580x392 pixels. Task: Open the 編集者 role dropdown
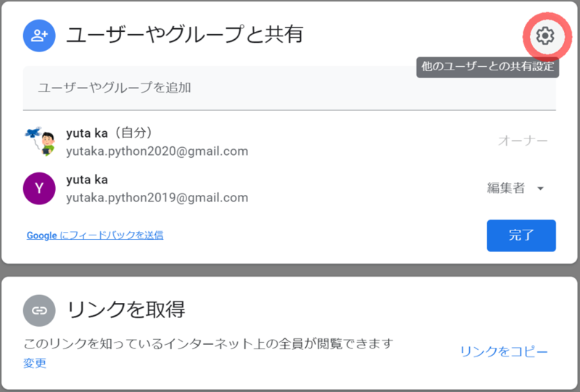[515, 188]
